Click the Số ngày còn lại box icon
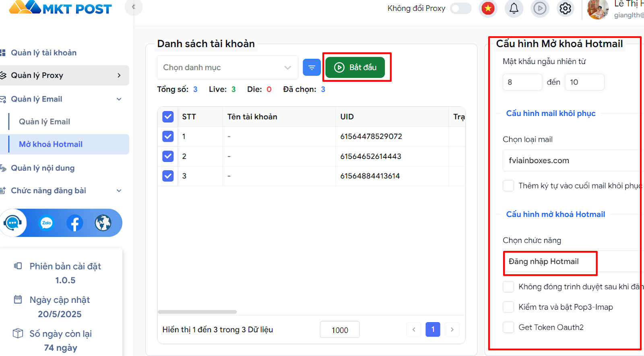The height and width of the screenshot is (356, 644). point(18,333)
